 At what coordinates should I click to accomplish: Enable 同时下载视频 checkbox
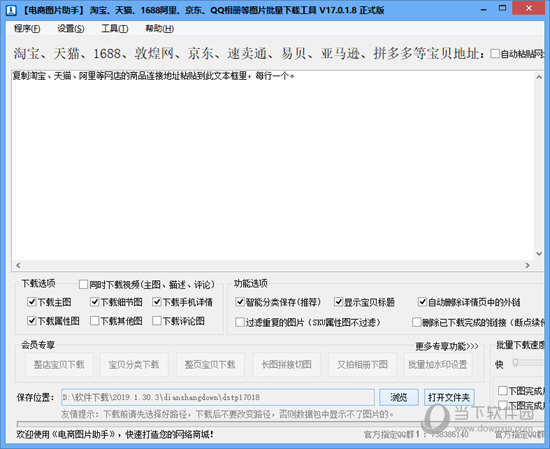[x=83, y=284]
